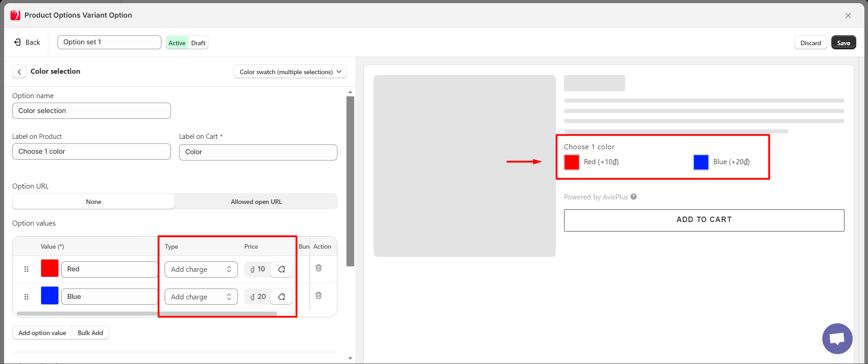Switch option set status to Draft

point(198,43)
